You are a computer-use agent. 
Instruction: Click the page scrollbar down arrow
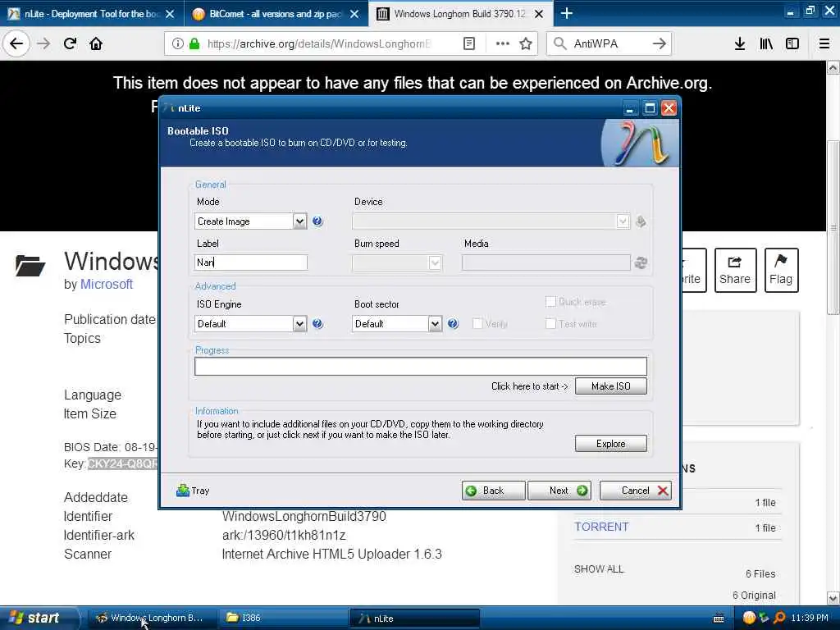click(833, 598)
